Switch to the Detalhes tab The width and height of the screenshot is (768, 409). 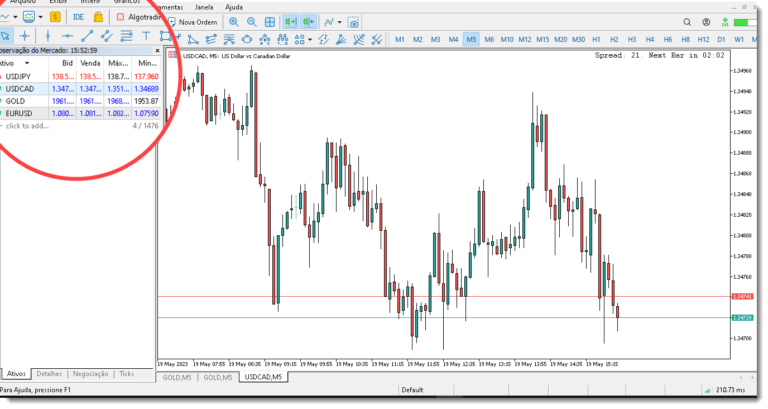(49, 374)
